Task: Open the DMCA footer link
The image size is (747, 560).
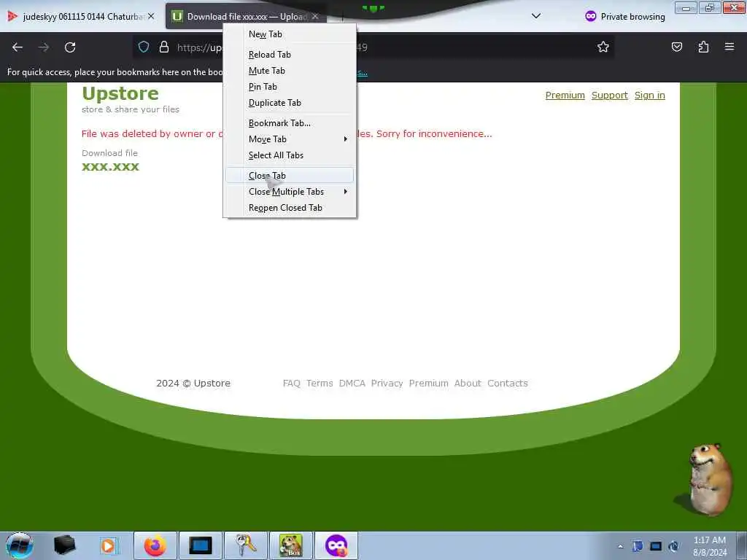Action: click(x=352, y=384)
